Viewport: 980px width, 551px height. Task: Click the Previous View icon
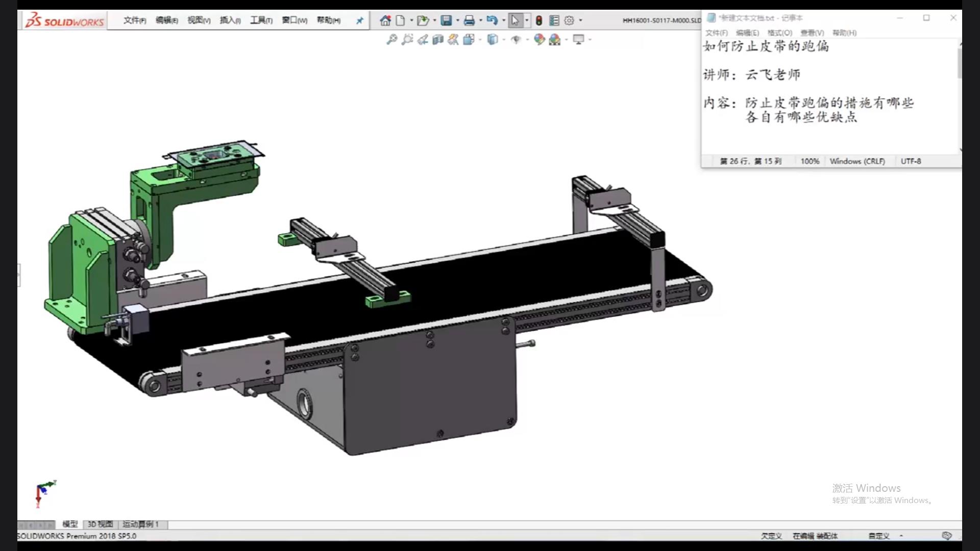pyautogui.click(x=423, y=39)
